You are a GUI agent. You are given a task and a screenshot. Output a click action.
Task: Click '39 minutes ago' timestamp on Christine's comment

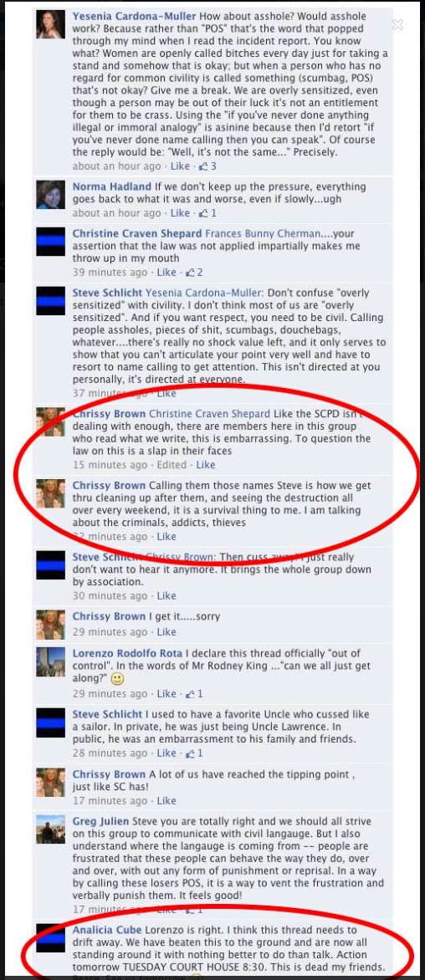(x=110, y=273)
